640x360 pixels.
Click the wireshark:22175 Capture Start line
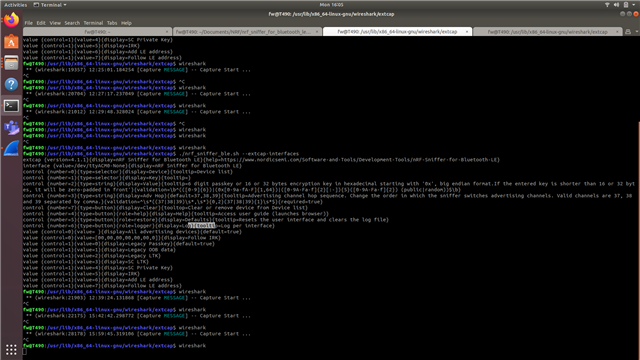[138, 316]
